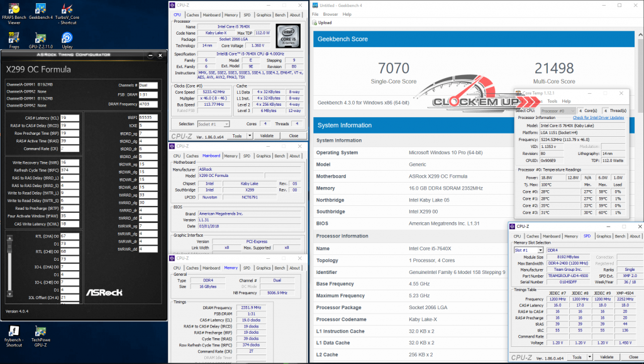The width and height of the screenshot is (644, 364).
Task: Open the Browser menu in Geekbench
Action: point(330,14)
